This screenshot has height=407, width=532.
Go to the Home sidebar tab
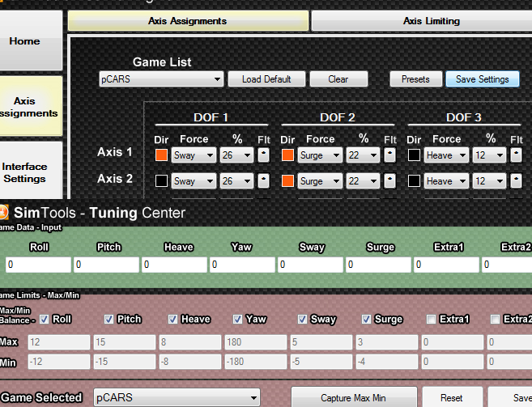24,41
